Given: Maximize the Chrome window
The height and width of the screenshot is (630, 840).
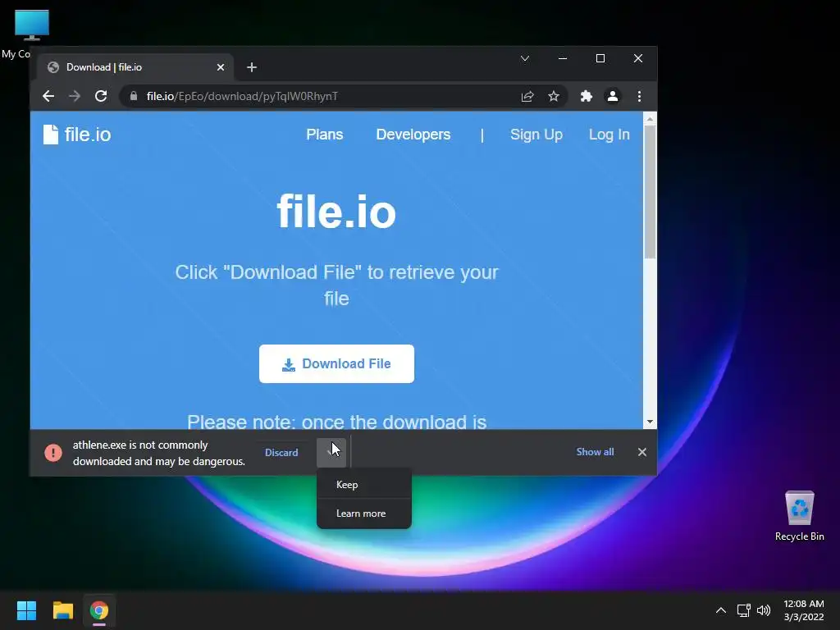Looking at the screenshot, I should 600,58.
